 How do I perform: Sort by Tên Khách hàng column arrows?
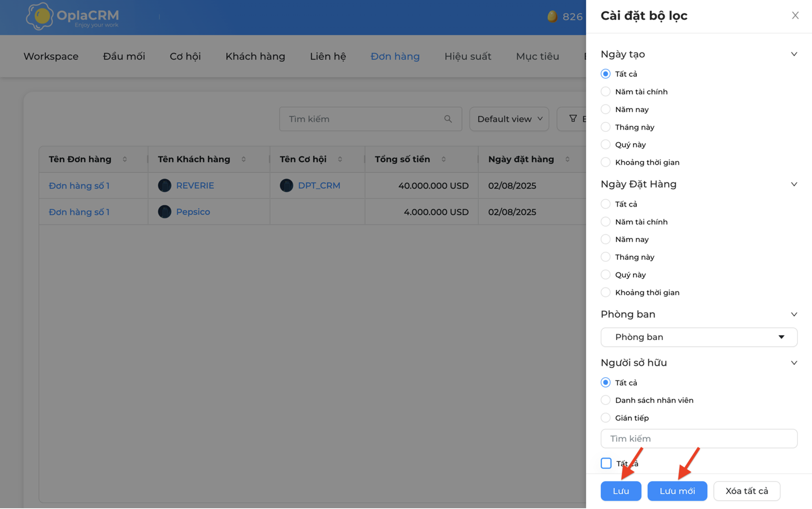[243, 159]
